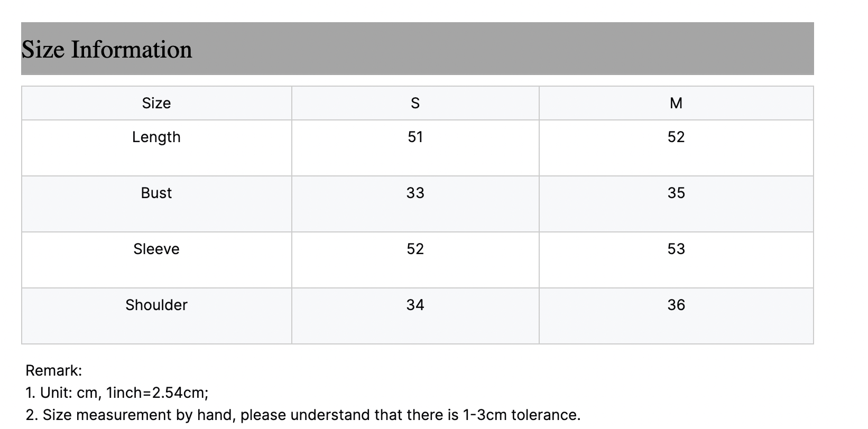The height and width of the screenshot is (429, 868).
Task: Select the Sleeve row label
Action: click(156, 249)
